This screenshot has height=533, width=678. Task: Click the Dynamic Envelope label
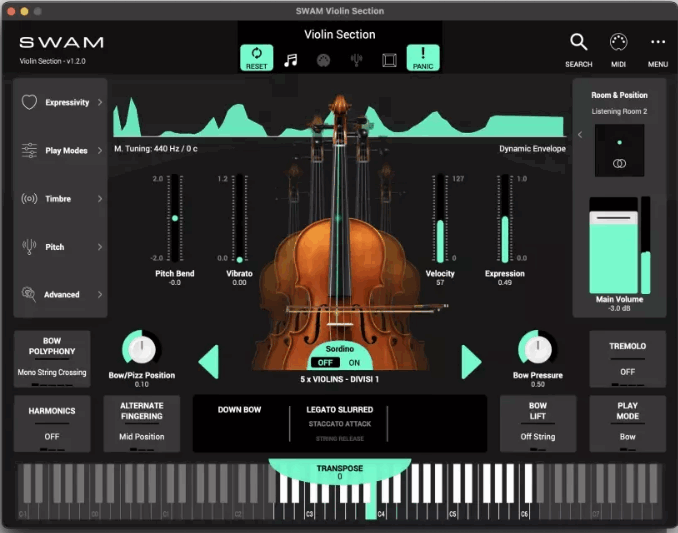[x=532, y=149]
